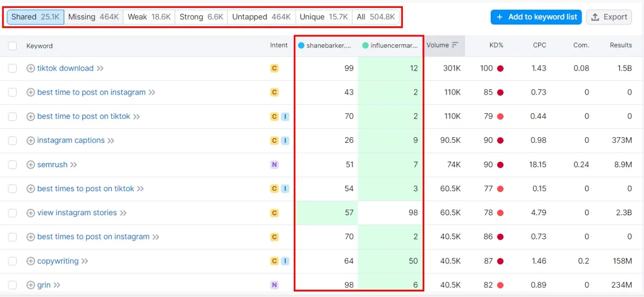Click plus icon beside 'best time to post on instagram'

coord(30,92)
